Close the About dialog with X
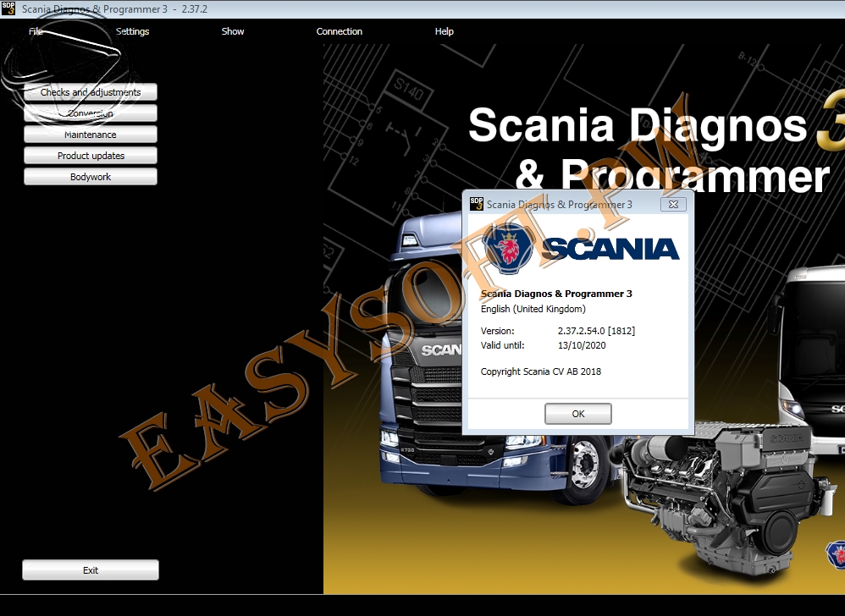 [674, 204]
